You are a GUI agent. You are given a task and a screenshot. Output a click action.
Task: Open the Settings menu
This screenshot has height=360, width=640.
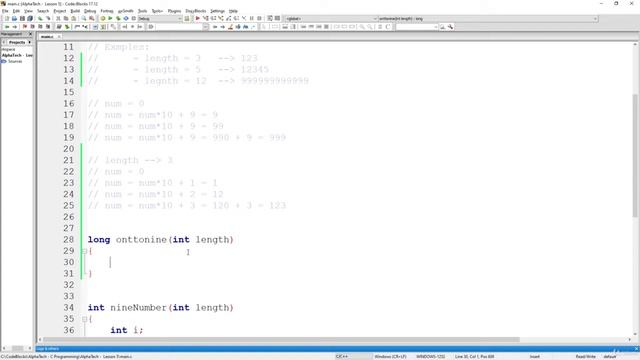click(217, 11)
